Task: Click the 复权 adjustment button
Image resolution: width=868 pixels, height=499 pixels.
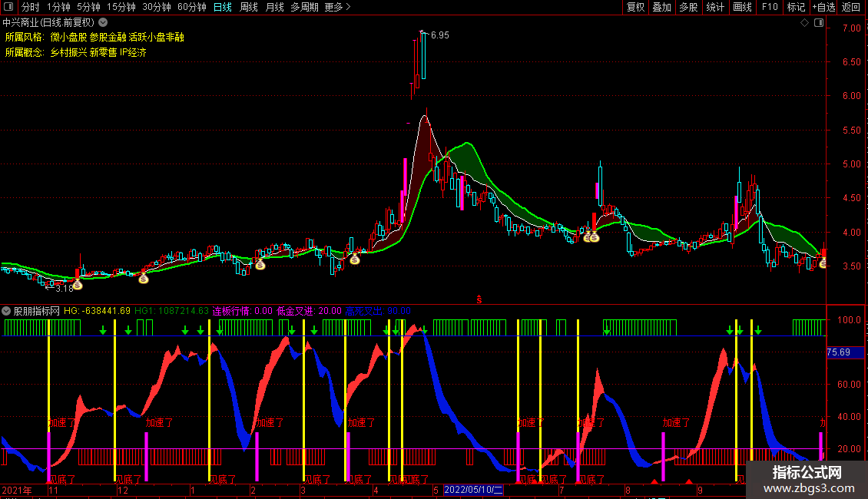Action: (x=635, y=7)
